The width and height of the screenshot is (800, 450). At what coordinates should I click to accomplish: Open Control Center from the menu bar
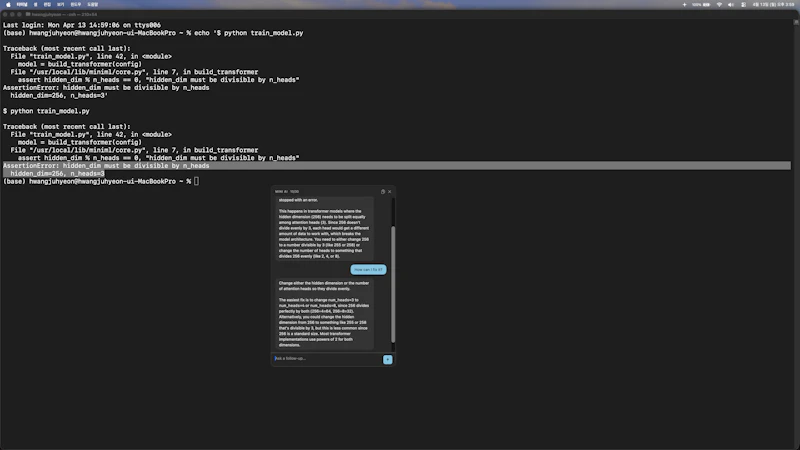743,4
